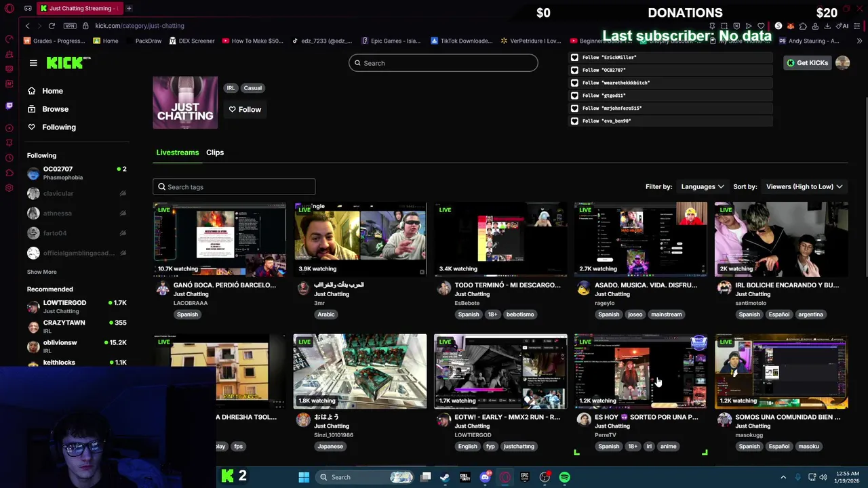This screenshot has height=488, width=868.
Task: Go back using browser back arrow
Action: pos(27,26)
